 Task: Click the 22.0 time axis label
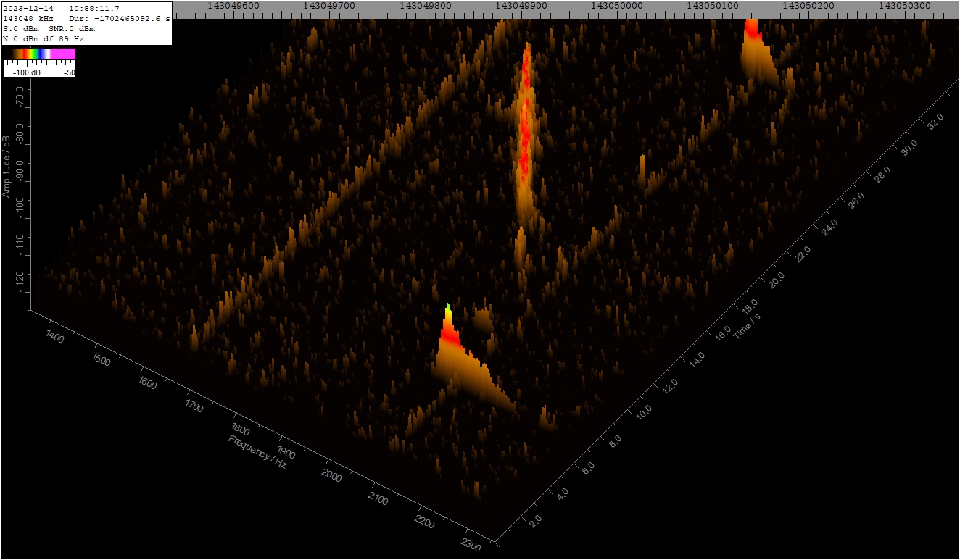804,254
